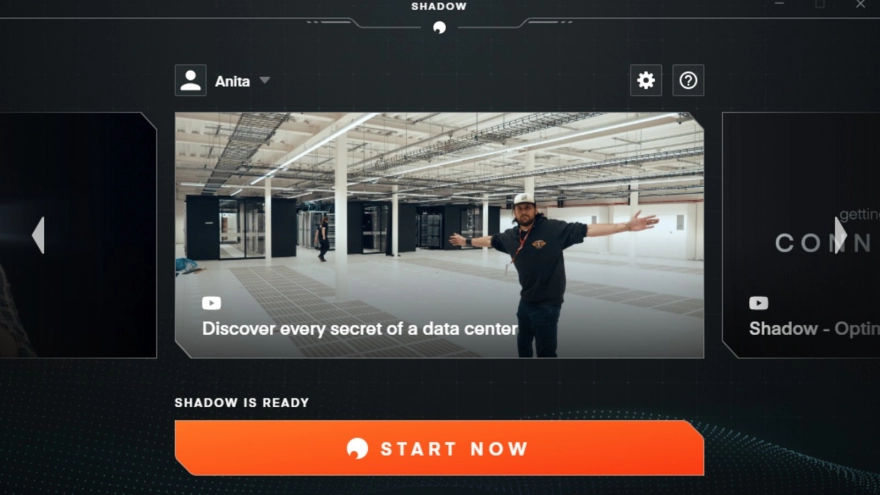
Task: Open settings with the gear icon
Action: pyautogui.click(x=645, y=80)
